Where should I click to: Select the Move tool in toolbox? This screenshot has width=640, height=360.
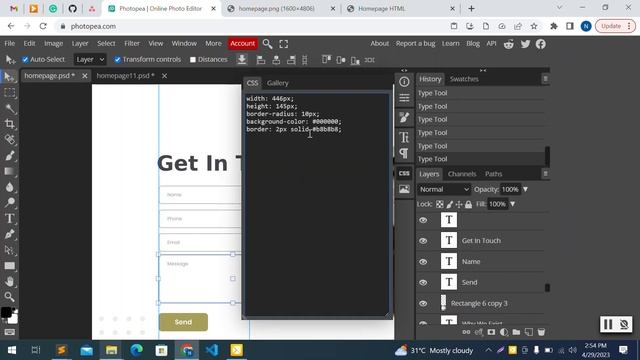pyautogui.click(x=9, y=77)
